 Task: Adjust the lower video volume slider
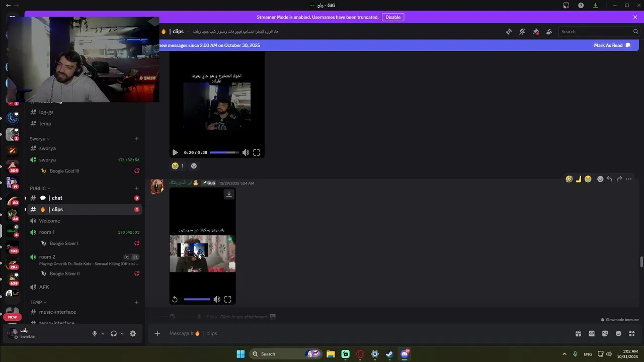pos(197,299)
